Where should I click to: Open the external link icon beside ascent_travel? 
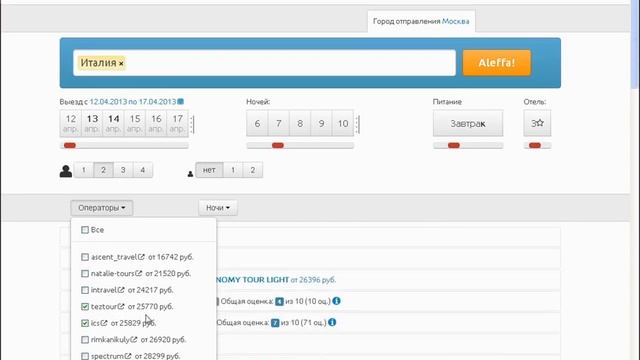[x=141, y=257]
